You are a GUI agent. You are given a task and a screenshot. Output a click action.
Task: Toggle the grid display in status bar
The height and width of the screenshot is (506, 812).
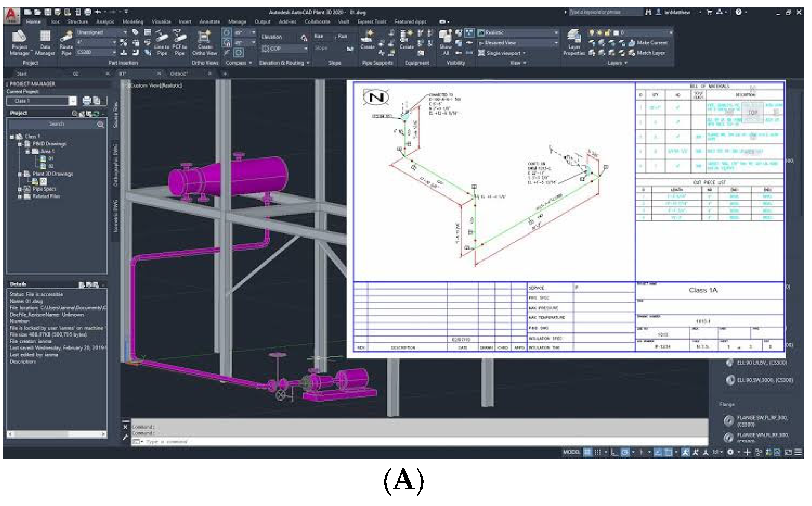tap(587, 452)
